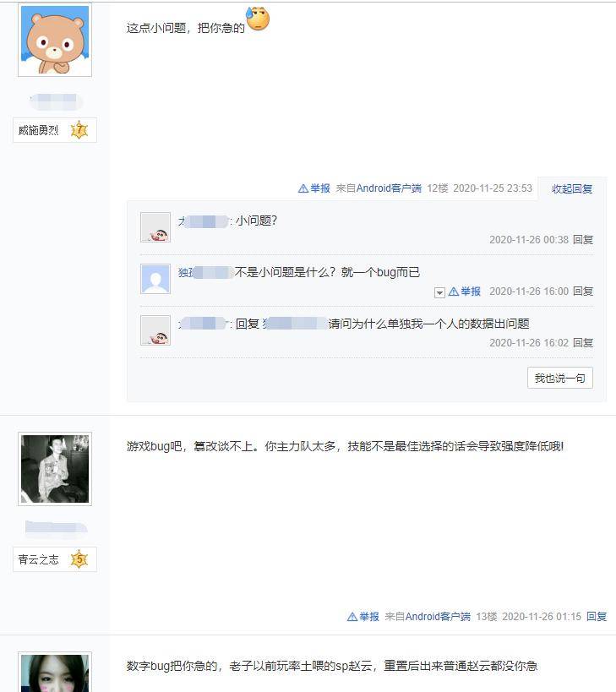Report the 12楼 post via 举报
Screen dimensions: 616x692
click(314, 188)
